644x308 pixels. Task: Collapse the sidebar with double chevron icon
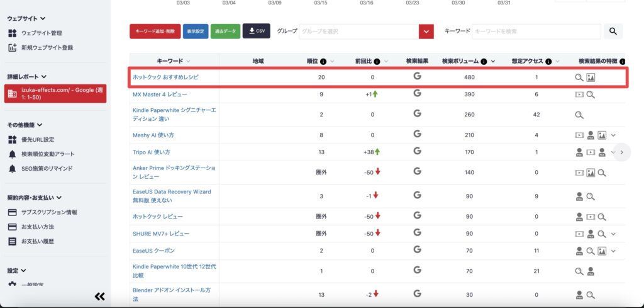[x=99, y=297]
